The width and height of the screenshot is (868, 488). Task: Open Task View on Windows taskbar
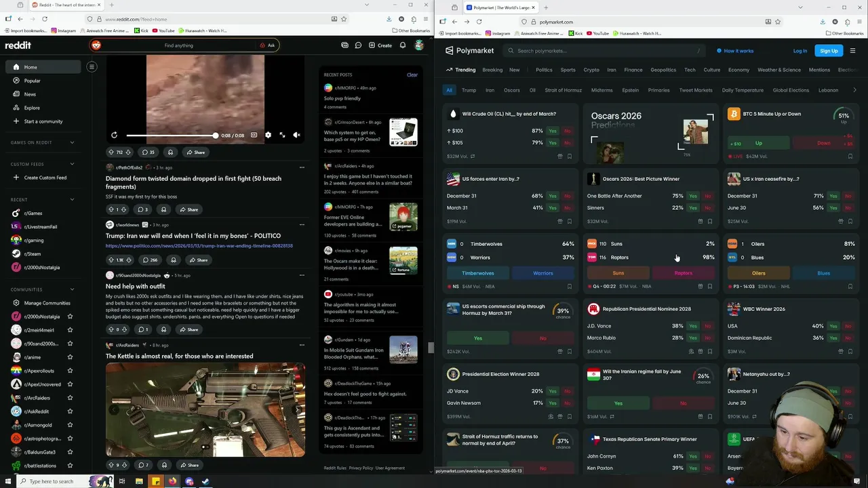point(122,481)
